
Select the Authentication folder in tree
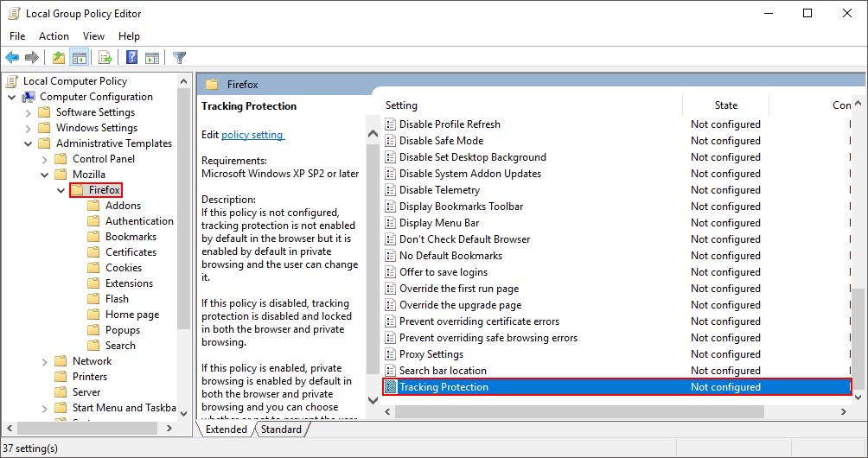click(139, 220)
